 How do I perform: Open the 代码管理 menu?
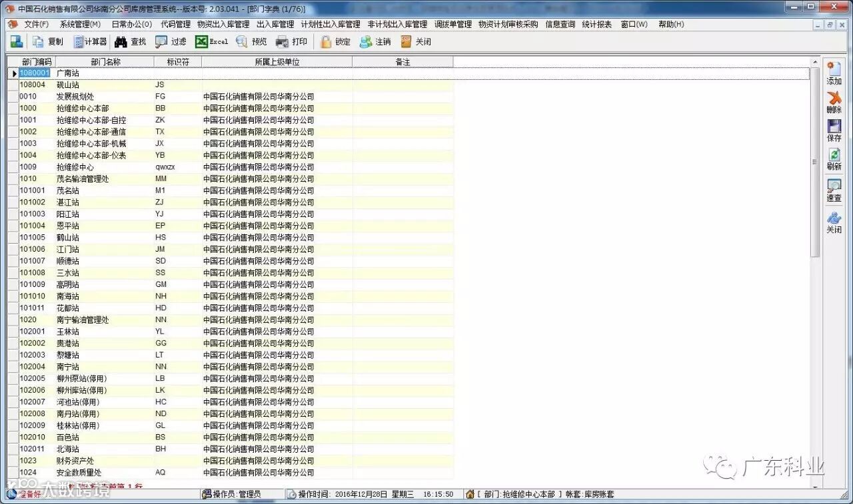tap(175, 24)
